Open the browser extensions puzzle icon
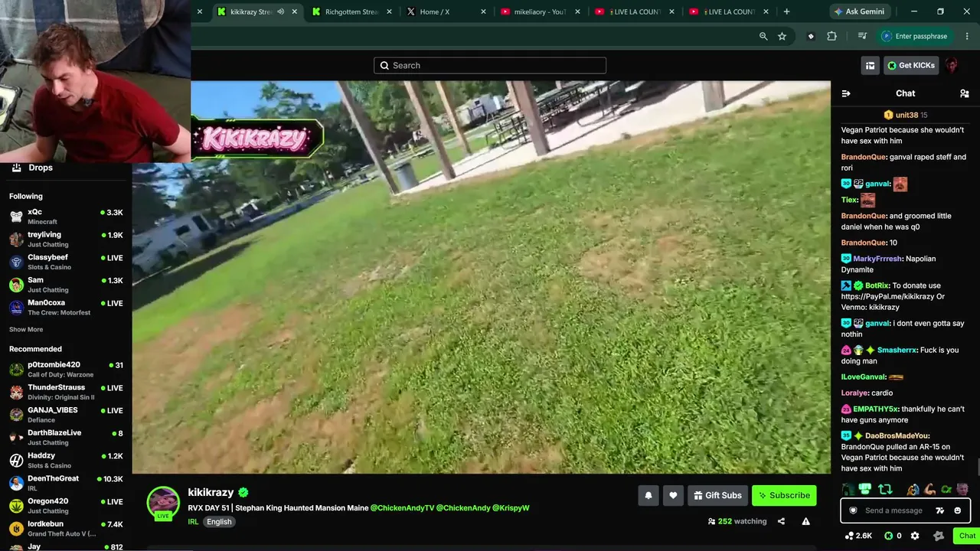The image size is (980, 551). pos(831,36)
